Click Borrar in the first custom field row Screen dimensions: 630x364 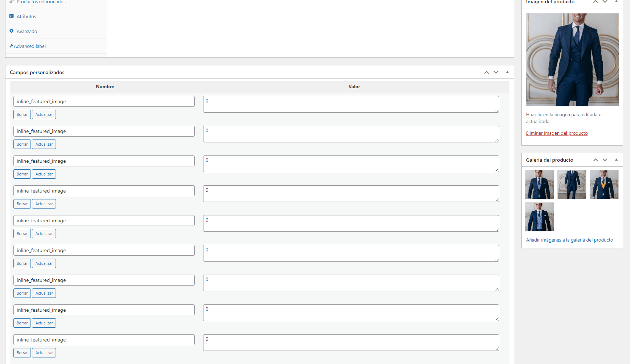coord(22,114)
